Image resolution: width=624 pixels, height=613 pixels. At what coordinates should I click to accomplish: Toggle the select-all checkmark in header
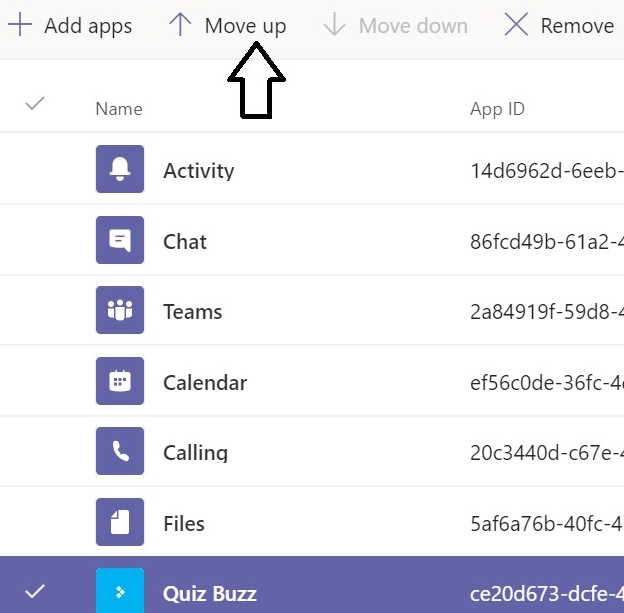click(35, 103)
